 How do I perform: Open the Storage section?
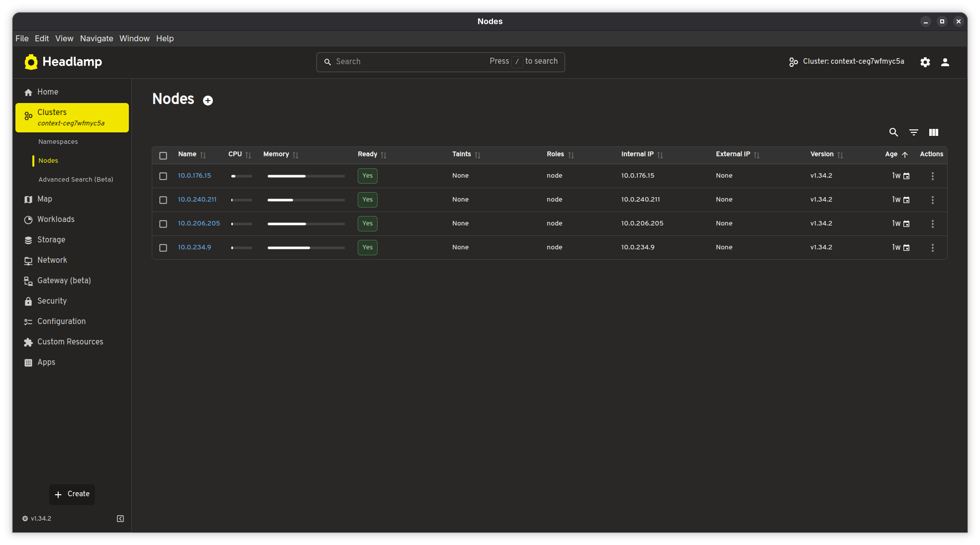pyautogui.click(x=51, y=239)
